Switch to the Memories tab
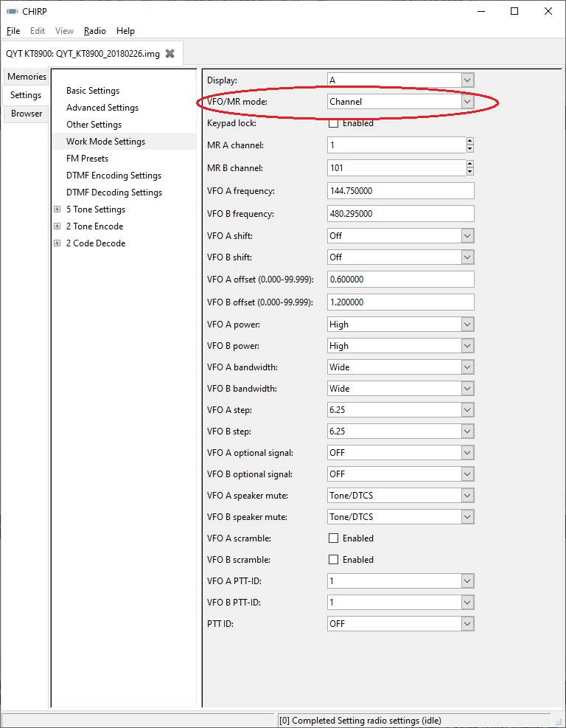This screenshot has width=566, height=728. tap(27, 77)
